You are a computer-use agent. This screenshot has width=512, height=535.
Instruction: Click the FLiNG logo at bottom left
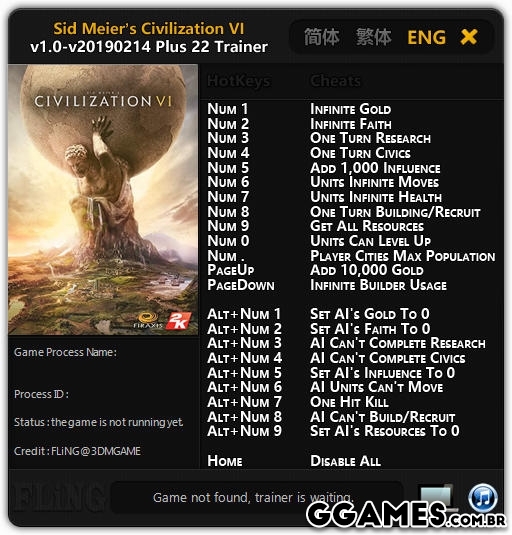[x=59, y=499]
